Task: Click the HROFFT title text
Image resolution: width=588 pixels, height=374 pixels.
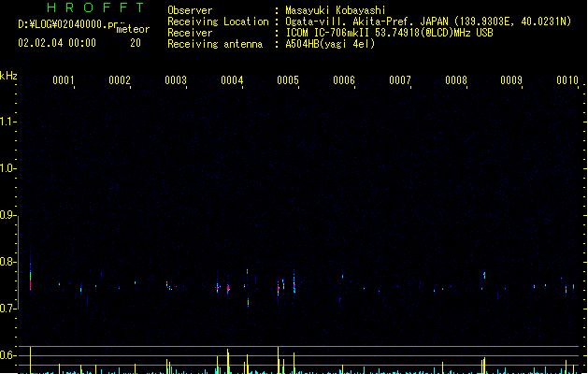Action: (x=95, y=7)
